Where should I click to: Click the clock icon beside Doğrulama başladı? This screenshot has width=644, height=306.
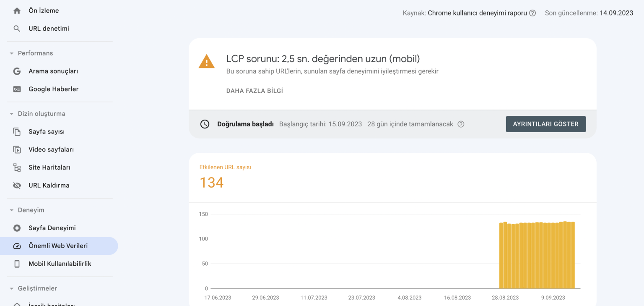pos(205,124)
